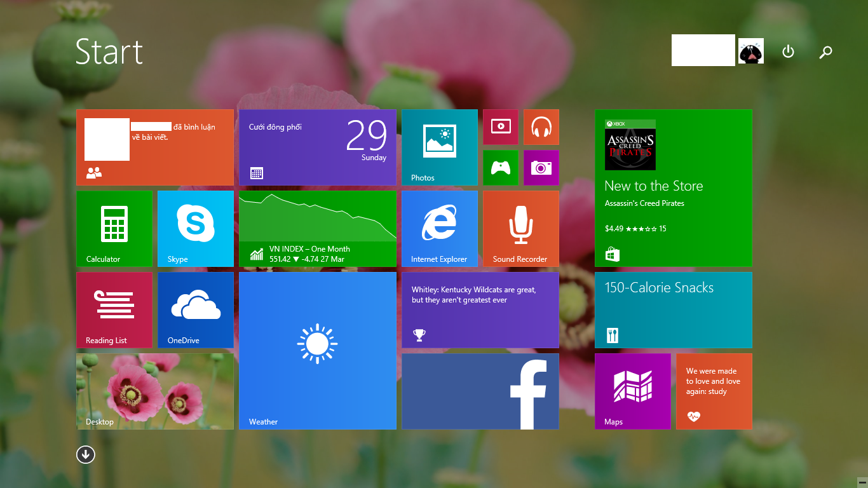Open the Facebook tile
868x488 pixels.
480,391
